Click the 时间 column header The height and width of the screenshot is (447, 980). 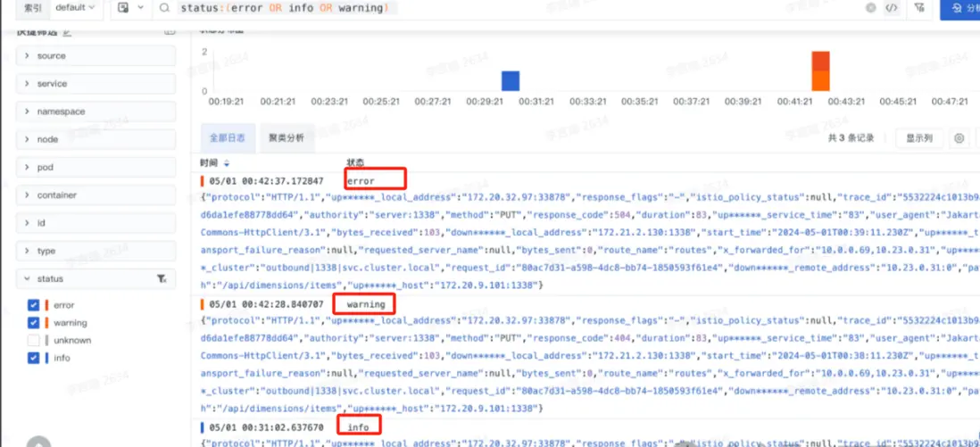(x=210, y=162)
